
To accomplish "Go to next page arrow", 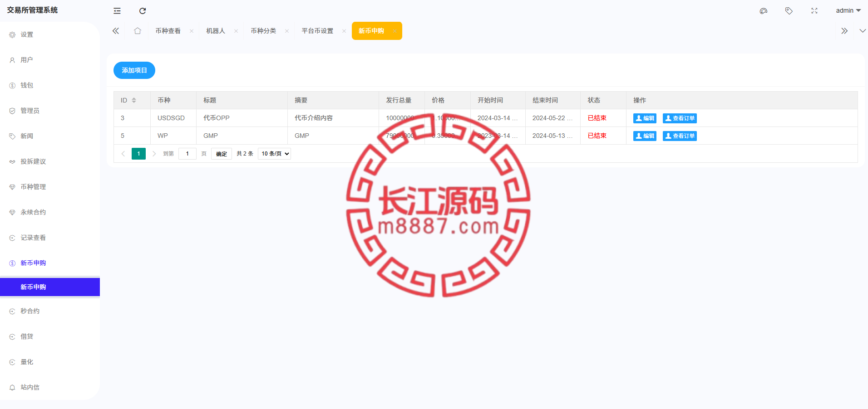I will [154, 154].
